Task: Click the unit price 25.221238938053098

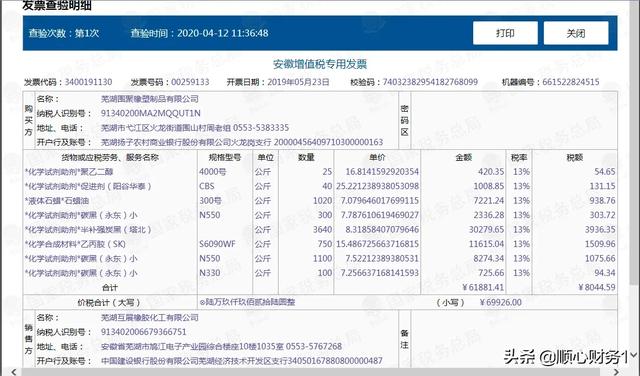Action: point(378,186)
